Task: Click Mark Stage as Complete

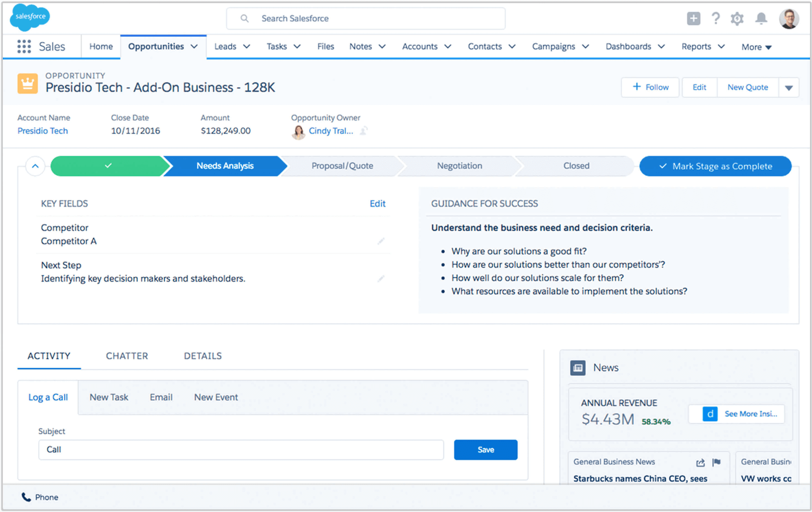Action: 715,166
